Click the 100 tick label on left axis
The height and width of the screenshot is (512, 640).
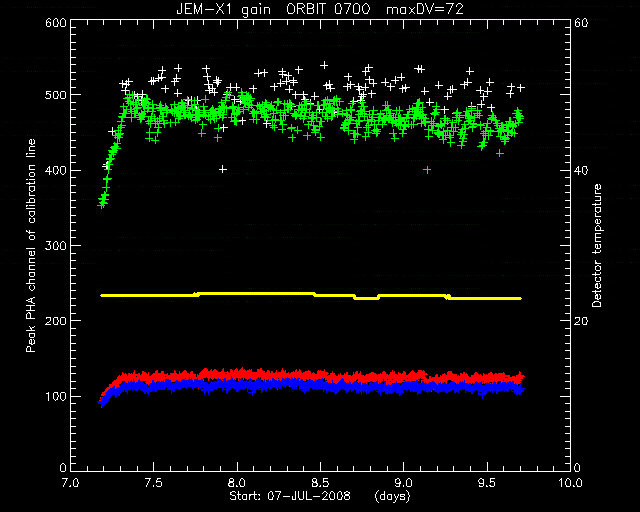pyautogui.click(x=56, y=396)
